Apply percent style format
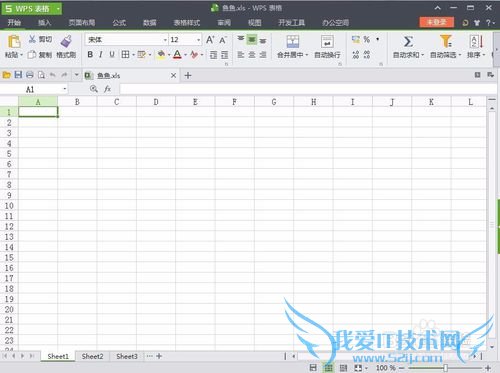The height and width of the screenshot is (373, 500). point(367,39)
